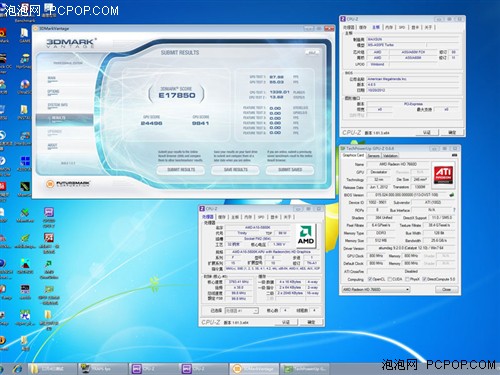Image resolution: width=500 pixels, height=375 pixels.
Task: Click the GPU-Z screenshot camera icon
Action: click(454, 156)
